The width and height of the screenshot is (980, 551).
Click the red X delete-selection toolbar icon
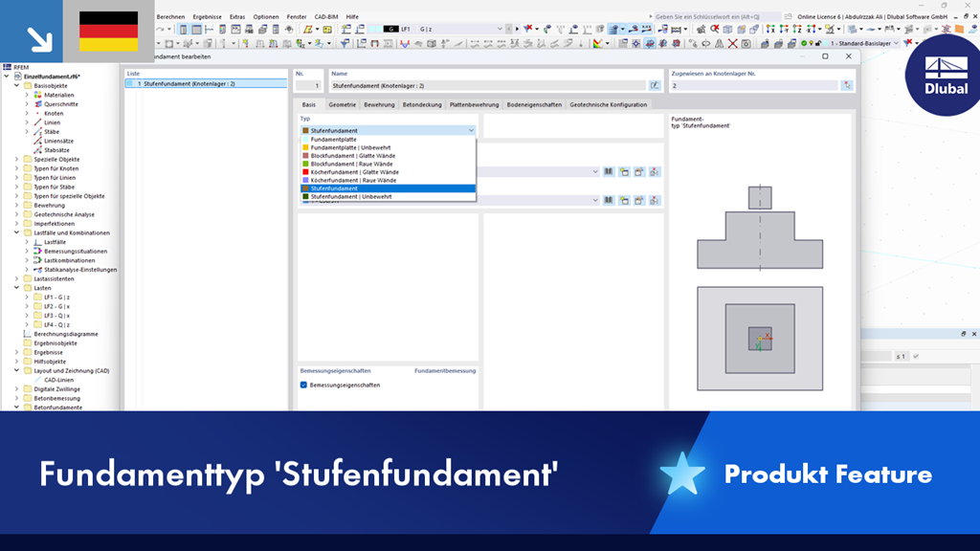coord(732,43)
